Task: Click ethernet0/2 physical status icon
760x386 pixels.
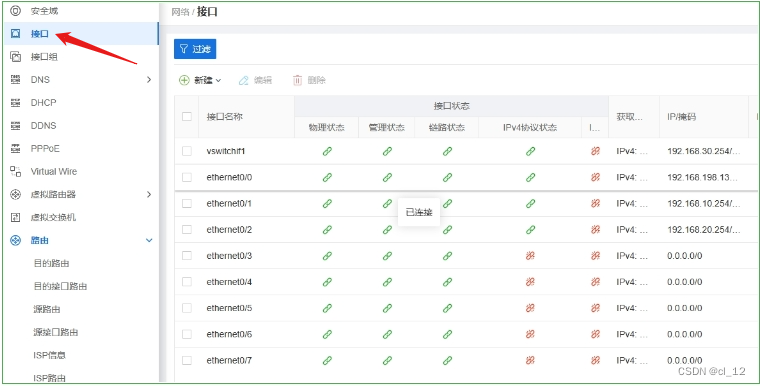Action: [x=327, y=230]
